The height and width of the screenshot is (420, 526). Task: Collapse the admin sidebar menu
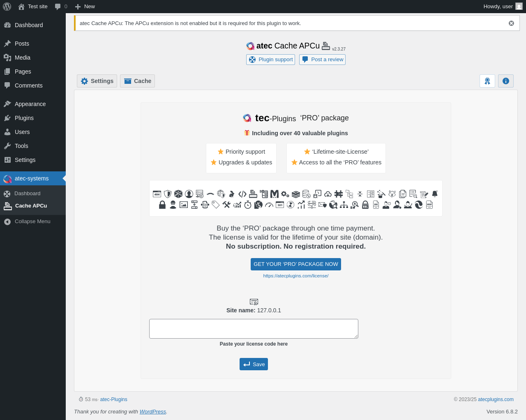point(33,222)
